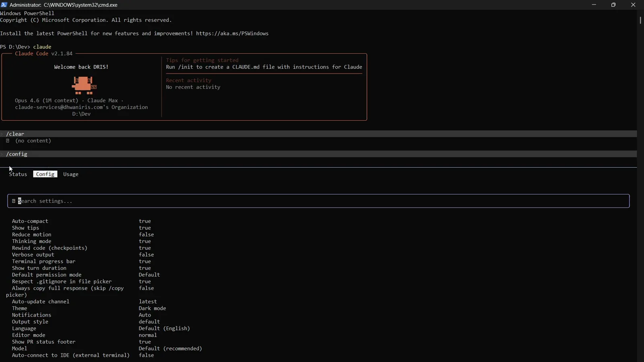Click the "(no content)" output line
Viewport: 644px width, 362px height.
click(33, 141)
